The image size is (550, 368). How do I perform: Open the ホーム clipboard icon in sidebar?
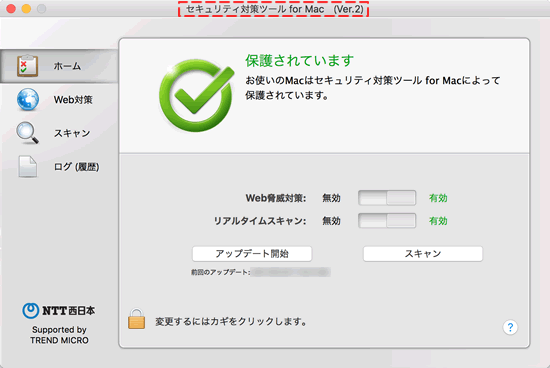tap(27, 66)
